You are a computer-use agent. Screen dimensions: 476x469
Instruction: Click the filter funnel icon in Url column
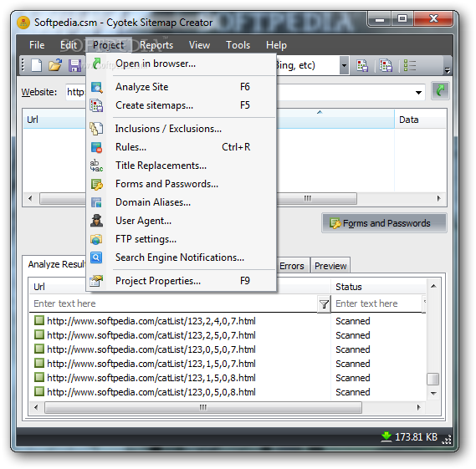point(324,304)
